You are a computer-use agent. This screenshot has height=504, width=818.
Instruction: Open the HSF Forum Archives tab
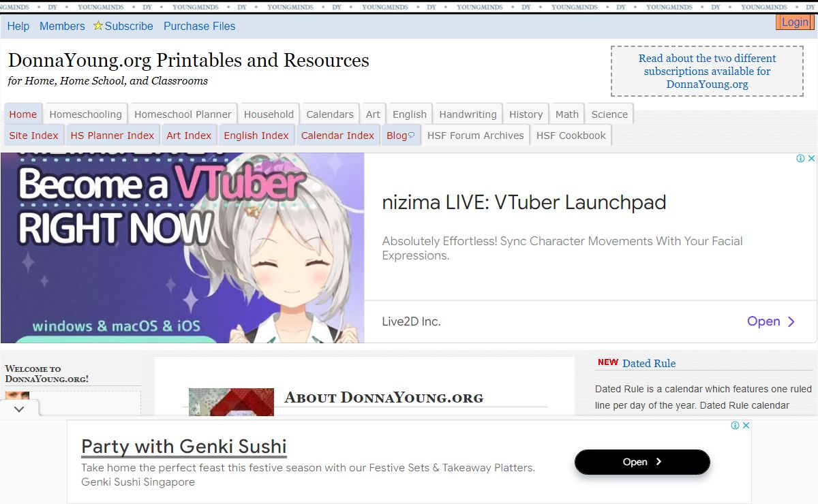(476, 136)
